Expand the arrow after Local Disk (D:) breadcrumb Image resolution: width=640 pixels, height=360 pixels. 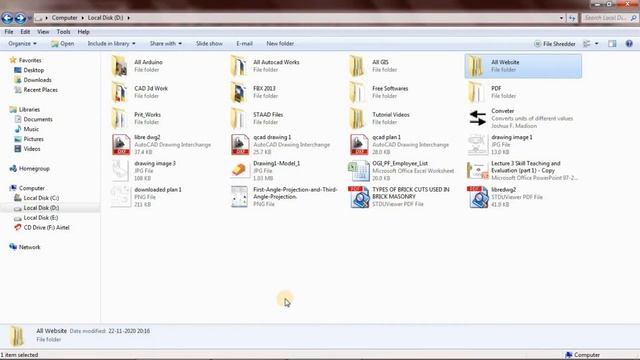tap(128, 18)
